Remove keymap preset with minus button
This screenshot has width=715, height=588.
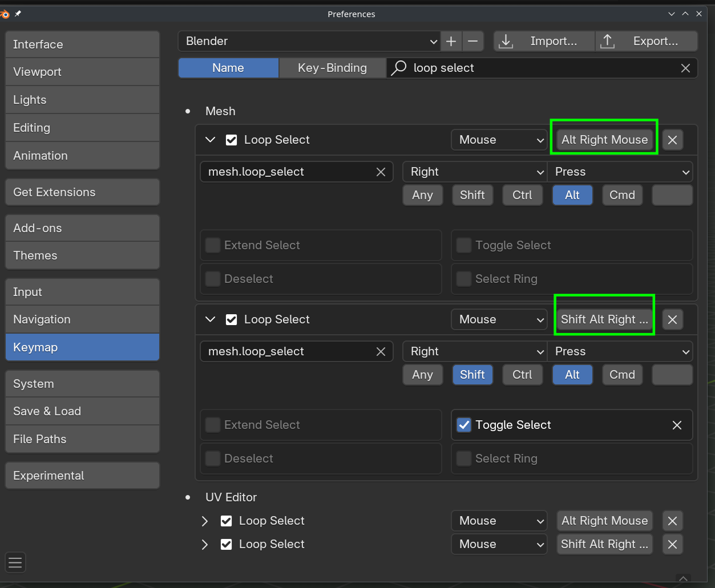pos(472,41)
